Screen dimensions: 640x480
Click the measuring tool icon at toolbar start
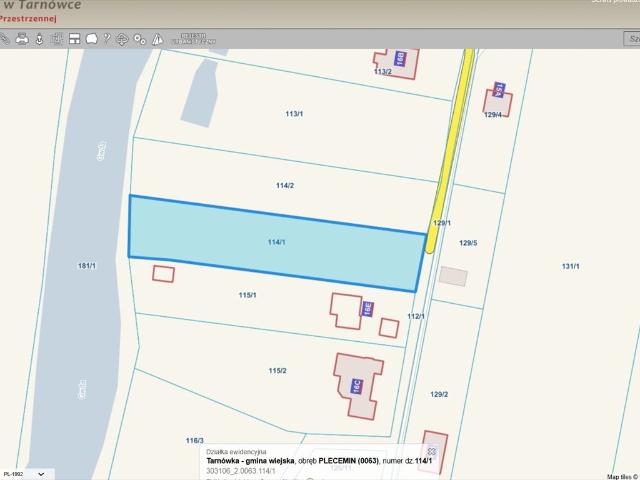tap(4, 39)
